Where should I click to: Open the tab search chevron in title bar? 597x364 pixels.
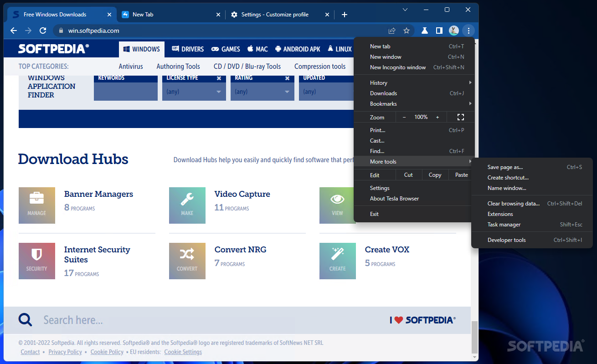click(405, 9)
